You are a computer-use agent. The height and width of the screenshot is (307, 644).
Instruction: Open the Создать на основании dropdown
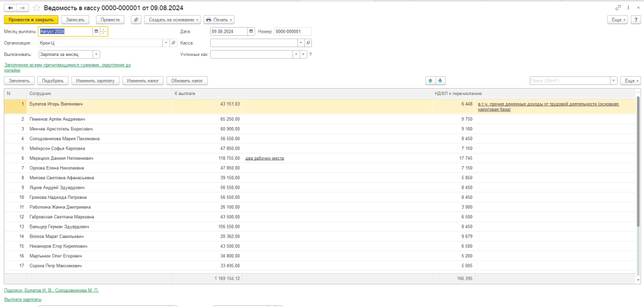click(x=172, y=20)
